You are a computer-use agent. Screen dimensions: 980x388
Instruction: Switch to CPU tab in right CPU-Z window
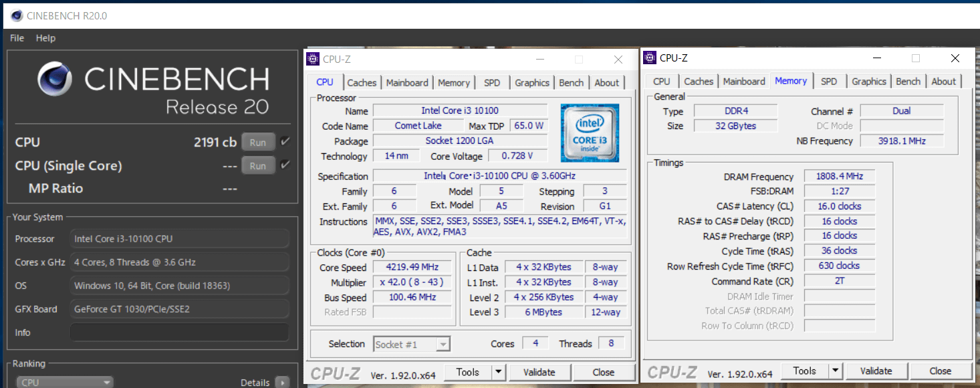pyautogui.click(x=662, y=82)
